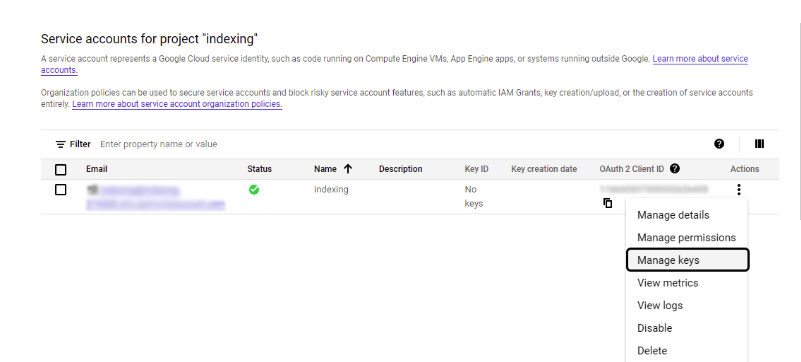This screenshot has width=801, height=362.
Task: Open the OAuth 2 Client ID help tooltip
Action: pos(674,168)
